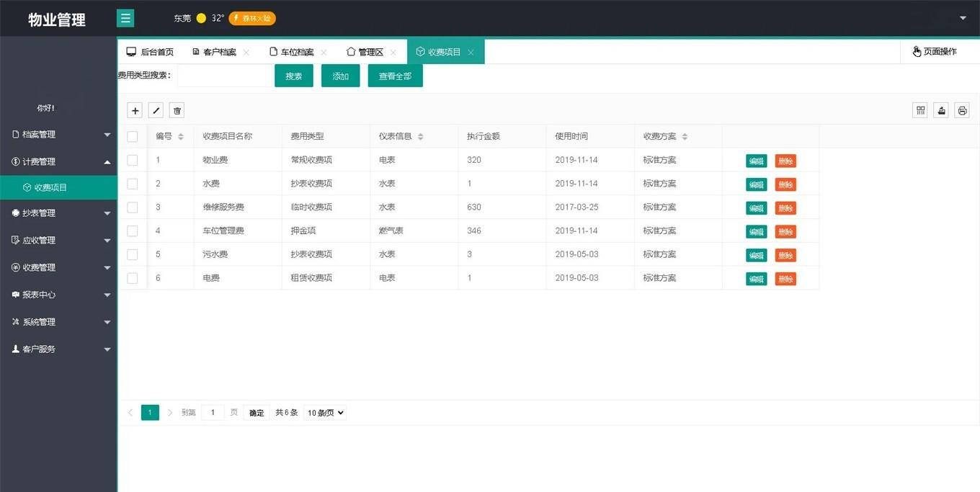
Task: Check the row for 电费
Action: pos(133,277)
